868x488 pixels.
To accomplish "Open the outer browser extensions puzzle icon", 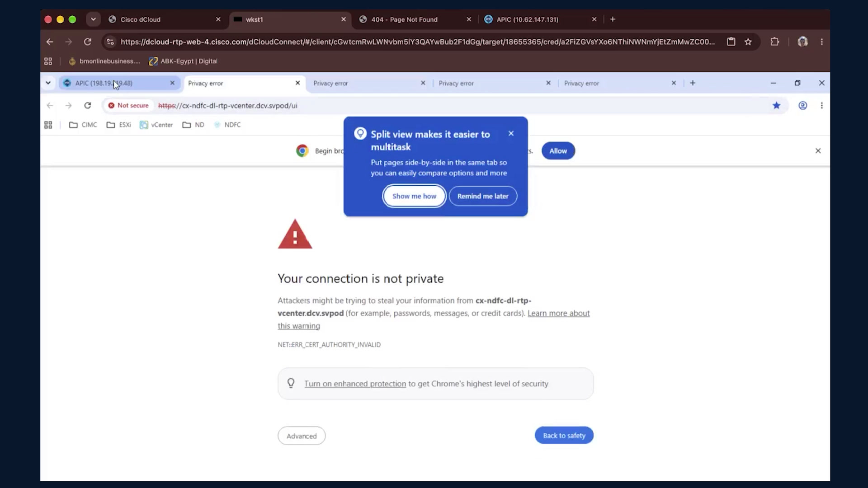I will (775, 42).
